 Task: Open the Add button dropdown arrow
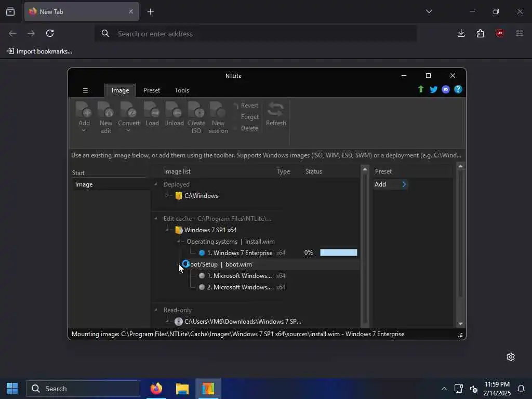pyautogui.click(x=84, y=130)
